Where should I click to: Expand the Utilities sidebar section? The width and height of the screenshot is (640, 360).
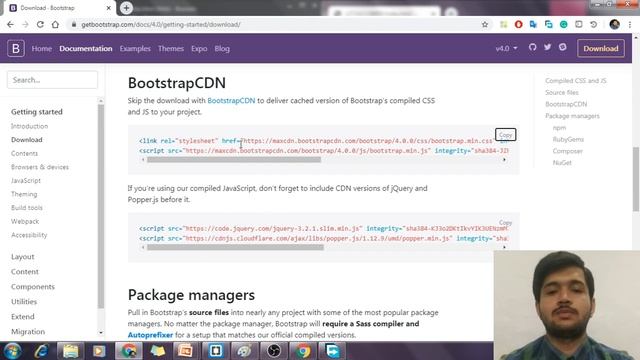pos(24,302)
